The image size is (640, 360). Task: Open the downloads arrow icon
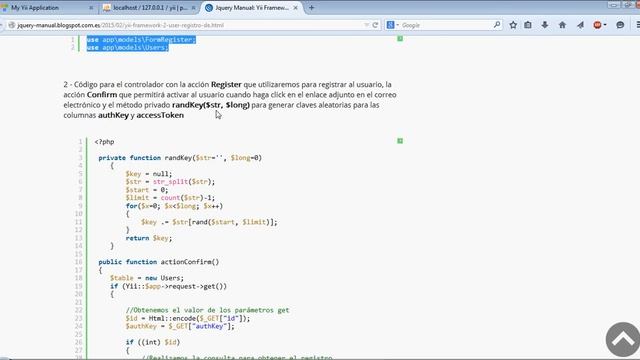click(x=545, y=25)
